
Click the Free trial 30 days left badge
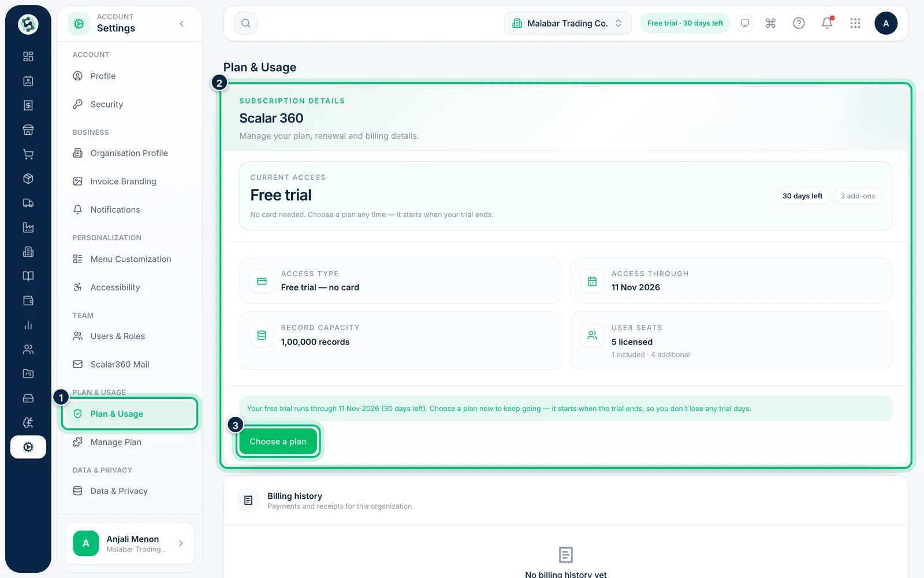685,23
